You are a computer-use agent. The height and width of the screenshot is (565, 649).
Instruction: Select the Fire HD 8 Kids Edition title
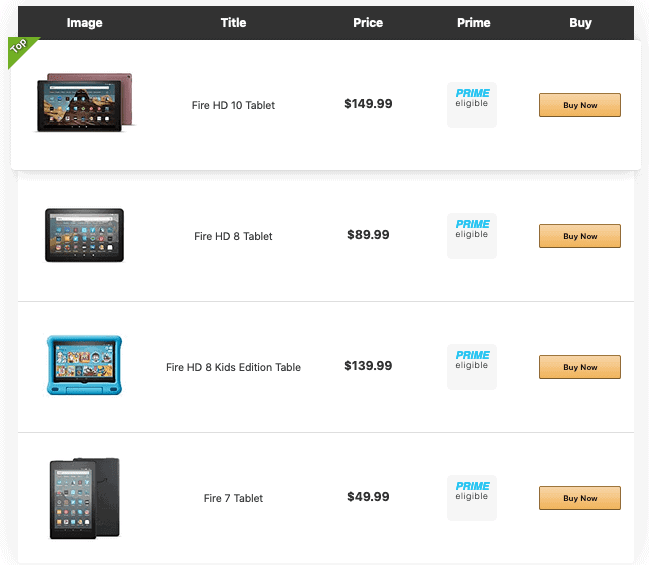pos(233,367)
